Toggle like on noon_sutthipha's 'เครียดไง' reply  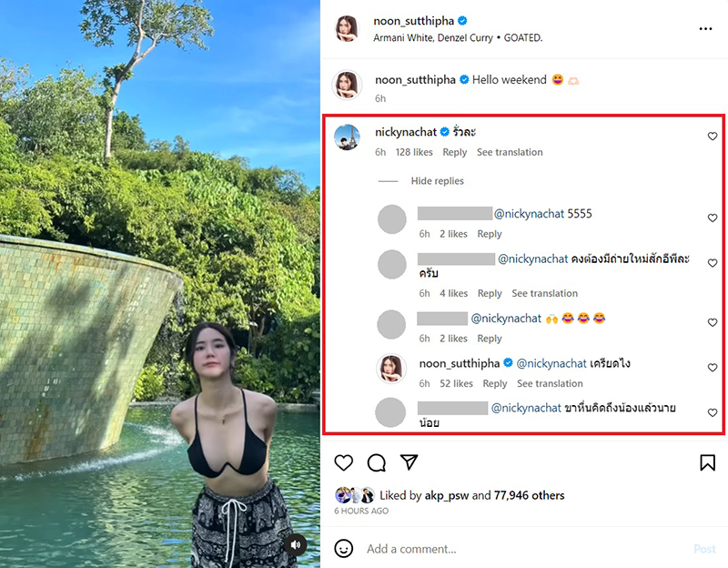tap(713, 368)
